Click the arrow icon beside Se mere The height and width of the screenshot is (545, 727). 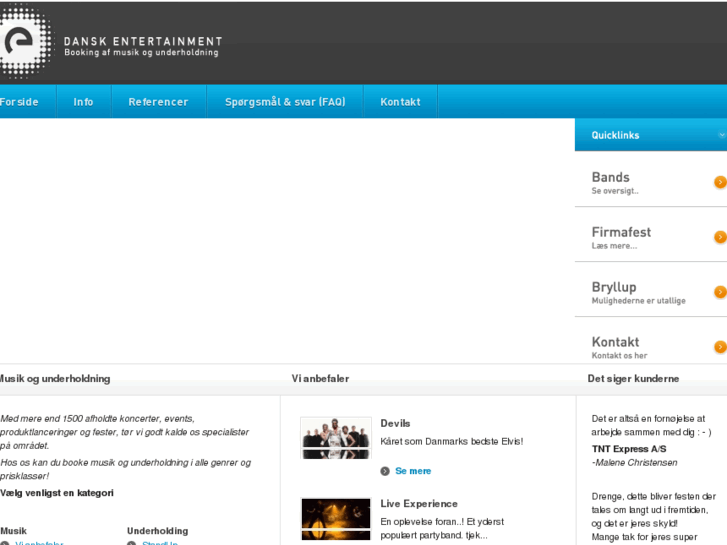click(385, 471)
